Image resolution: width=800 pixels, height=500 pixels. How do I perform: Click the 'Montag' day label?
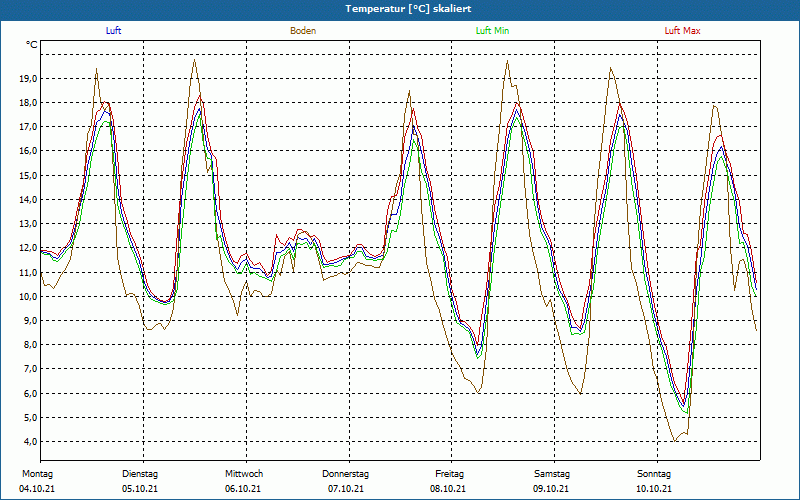click(x=37, y=474)
